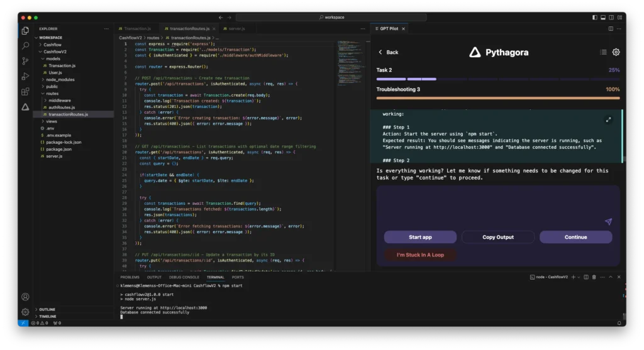Open Pythagora settings gear icon

[616, 52]
